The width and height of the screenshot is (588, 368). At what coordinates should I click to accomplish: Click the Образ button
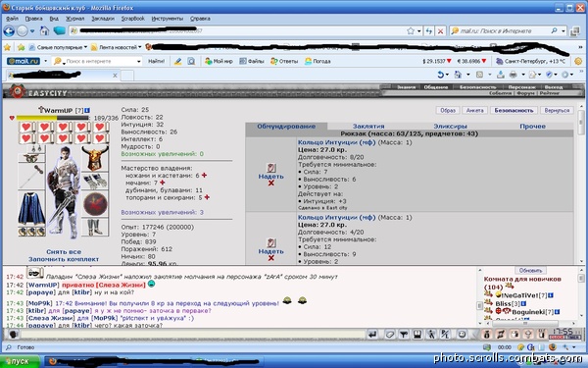448,110
